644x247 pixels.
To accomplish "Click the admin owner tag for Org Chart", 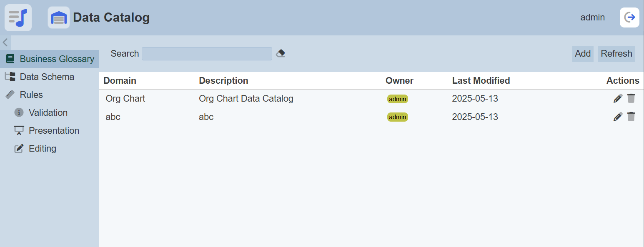I will click(x=398, y=99).
